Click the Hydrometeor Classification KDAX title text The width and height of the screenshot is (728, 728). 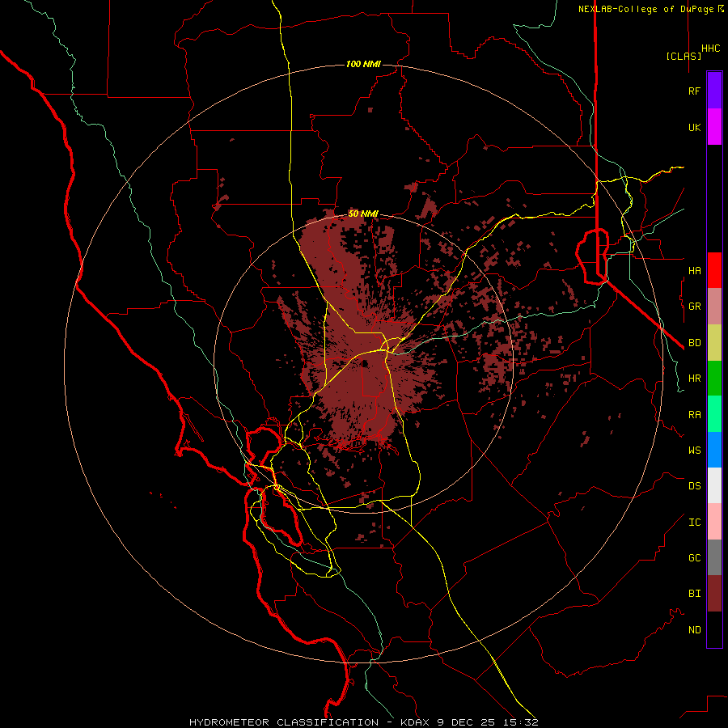[x=363, y=722]
